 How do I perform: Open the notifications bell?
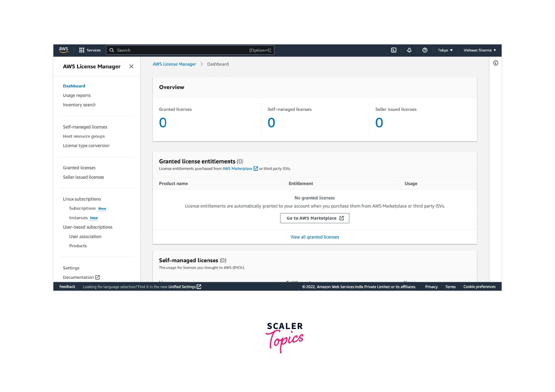pyautogui.click(x=409, y=50)
